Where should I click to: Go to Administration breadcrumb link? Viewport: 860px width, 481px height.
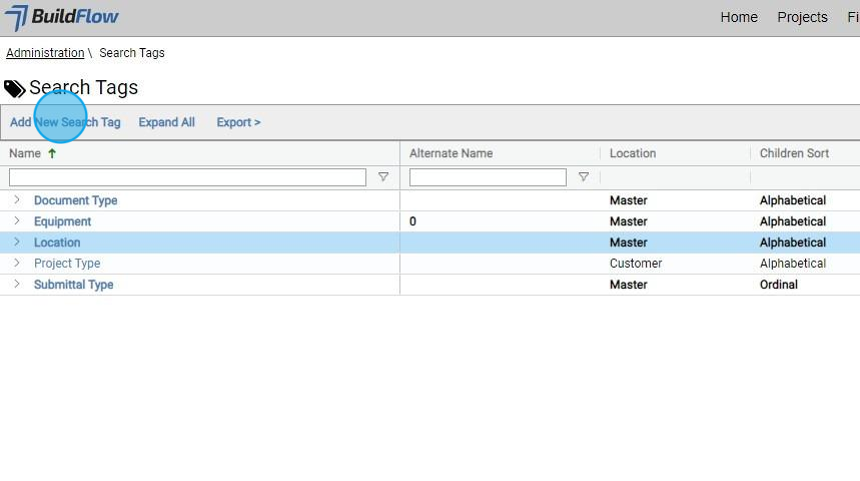tap(45, 53)
